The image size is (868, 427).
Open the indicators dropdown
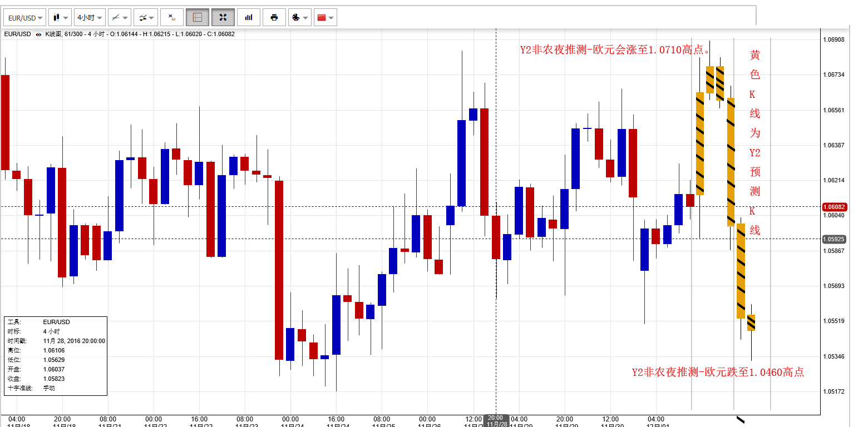coord(146,17)
